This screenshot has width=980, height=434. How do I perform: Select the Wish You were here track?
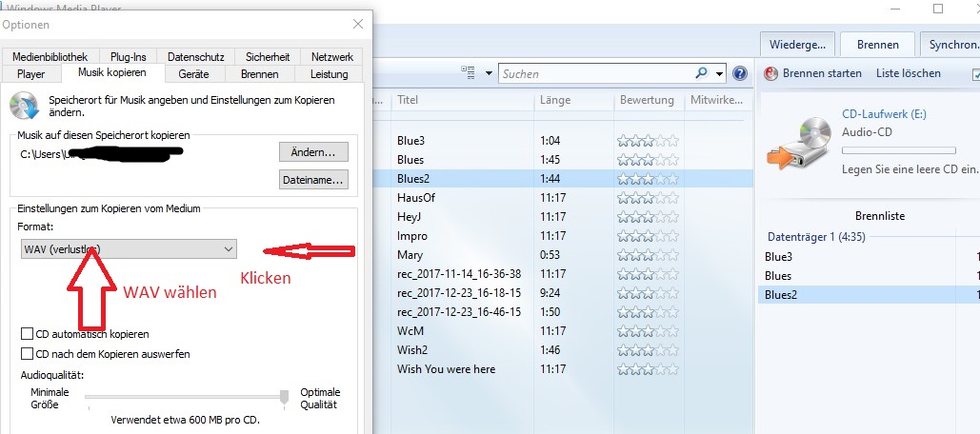coord(447,369)
